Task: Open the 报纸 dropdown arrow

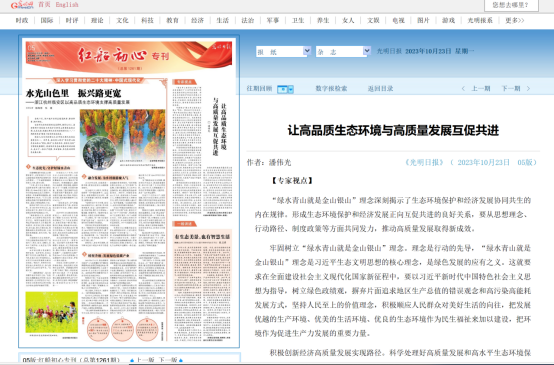Action: [x=307, y=51]
